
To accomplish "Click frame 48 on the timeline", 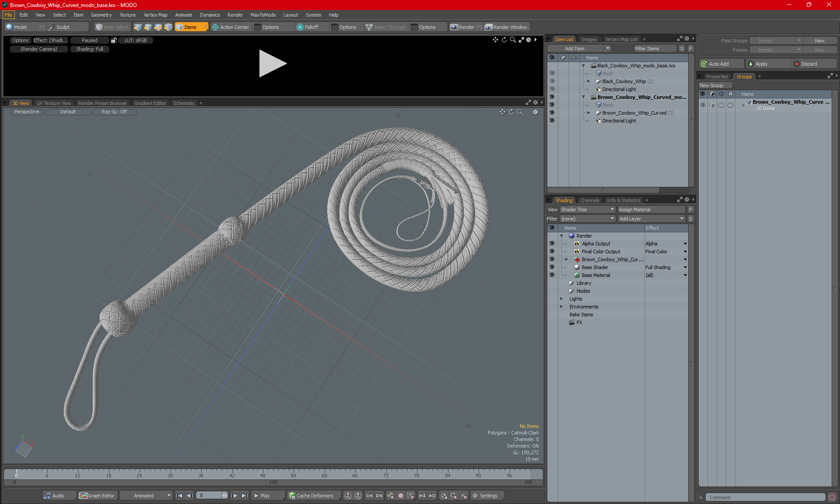I will click(262, 475).
